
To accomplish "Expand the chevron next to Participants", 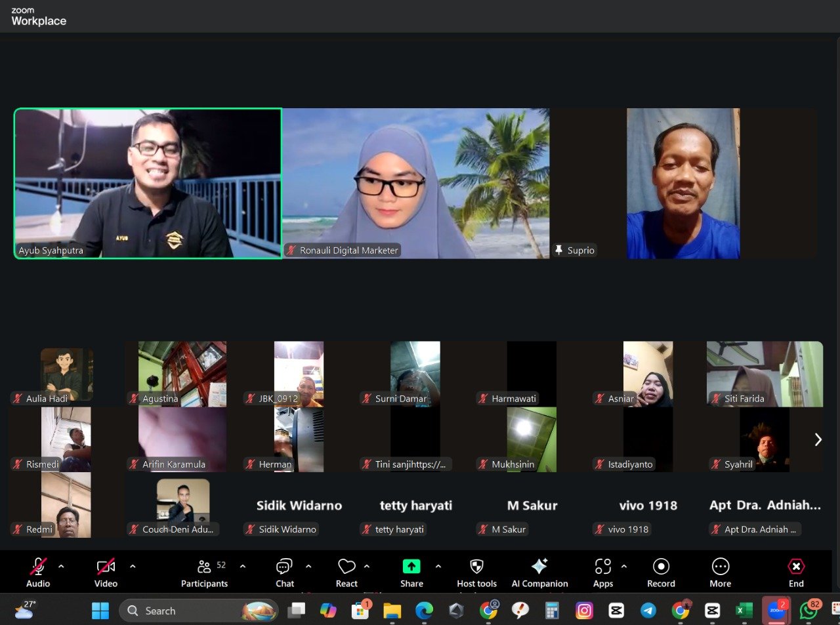I will pos(243,566).
